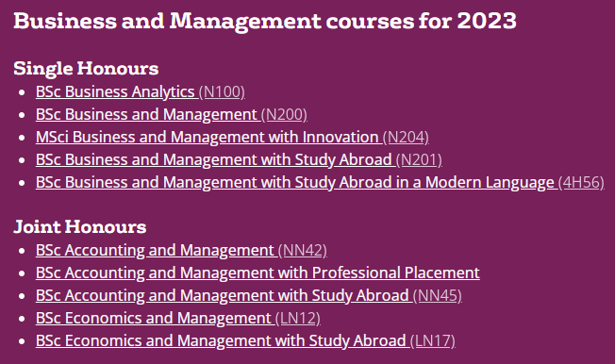Click the Business and Management courses for 2023 title
This screenshot has width=615, height=364.
click(x=265, y=21)
